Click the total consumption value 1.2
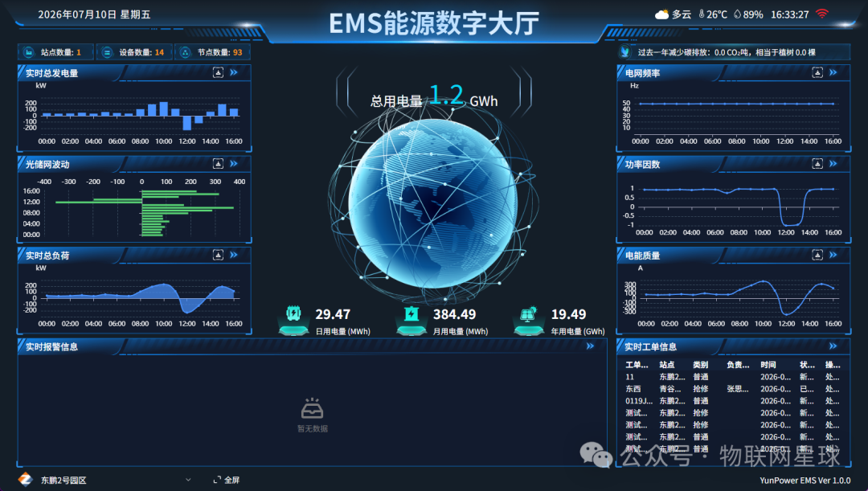Screen dimensions: 868x491 point(446,95)
